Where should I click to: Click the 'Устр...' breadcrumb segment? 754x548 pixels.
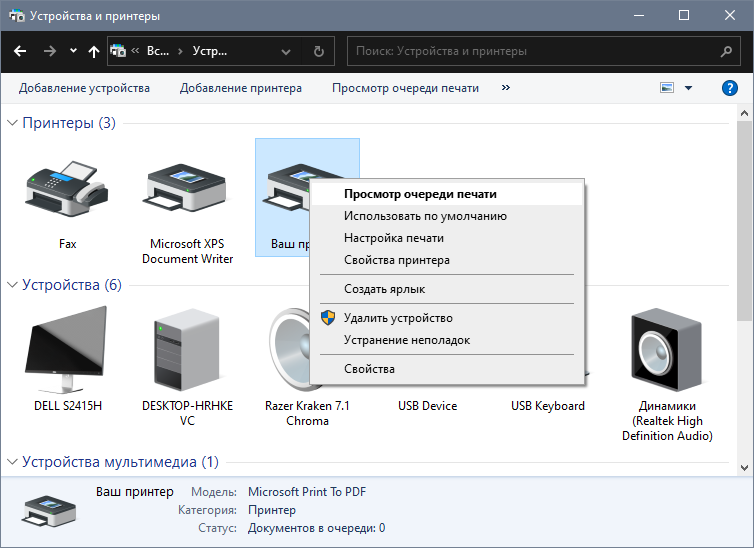click(x=210, y=51)
